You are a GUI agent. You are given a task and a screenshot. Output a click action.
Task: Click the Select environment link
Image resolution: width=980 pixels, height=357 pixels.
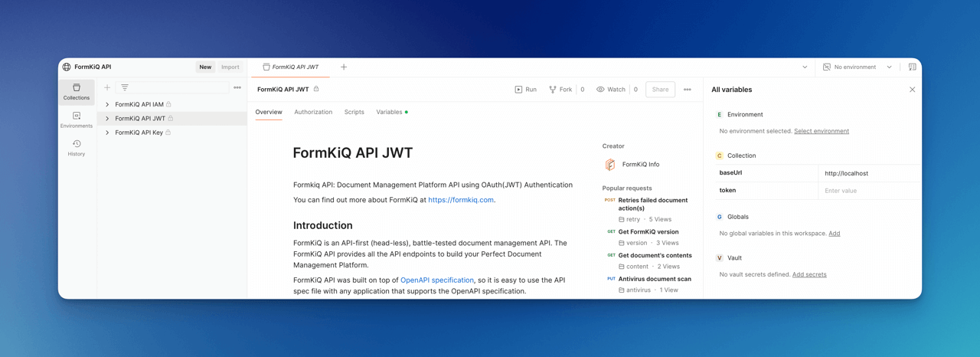(822, 131)
